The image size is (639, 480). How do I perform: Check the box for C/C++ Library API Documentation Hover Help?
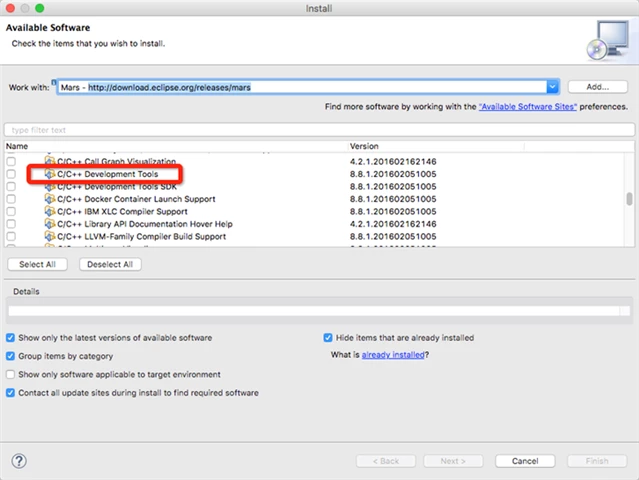coord(11,224)
